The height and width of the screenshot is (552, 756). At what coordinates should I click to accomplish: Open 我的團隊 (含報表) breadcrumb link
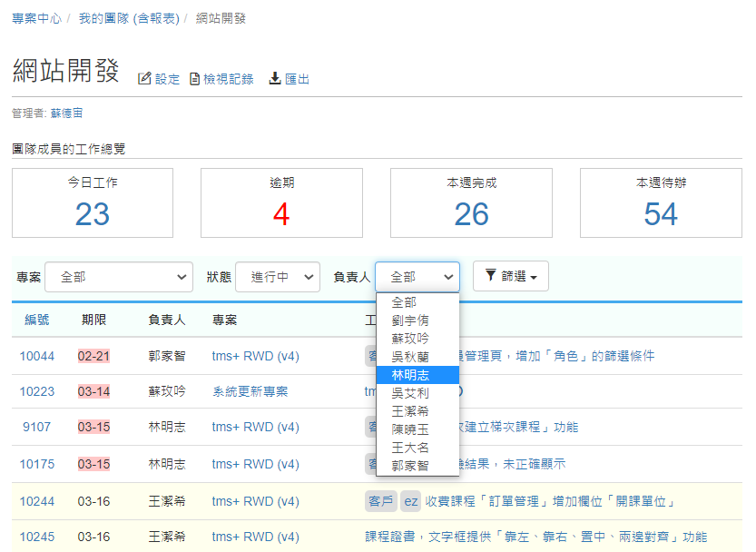tap(127, 18)
